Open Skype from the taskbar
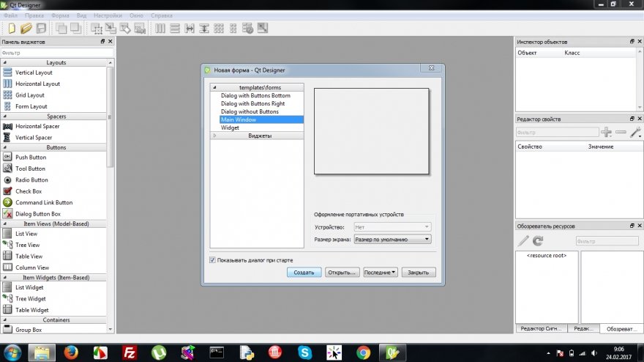Image resolution: width=644 pixels, height=362 pixels. (x=304, y=352)
